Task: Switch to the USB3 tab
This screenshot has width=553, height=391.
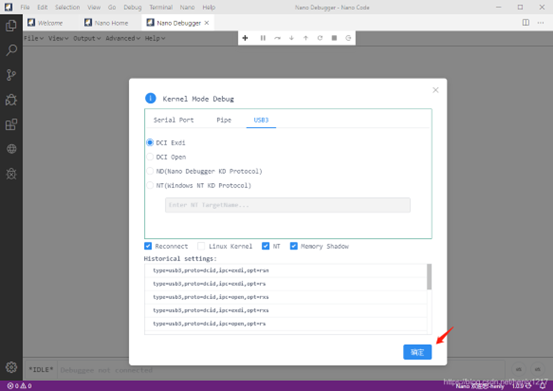Action: click(x=261, y=120)
